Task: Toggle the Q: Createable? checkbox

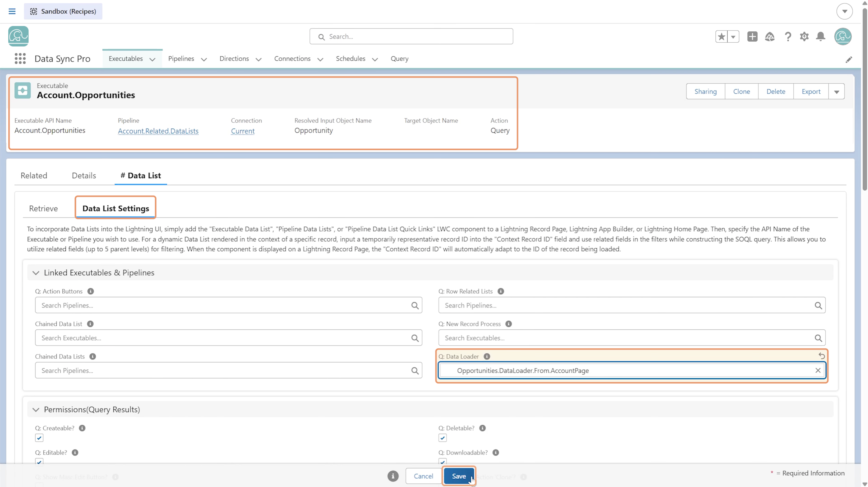Action: tap(39, 438)
